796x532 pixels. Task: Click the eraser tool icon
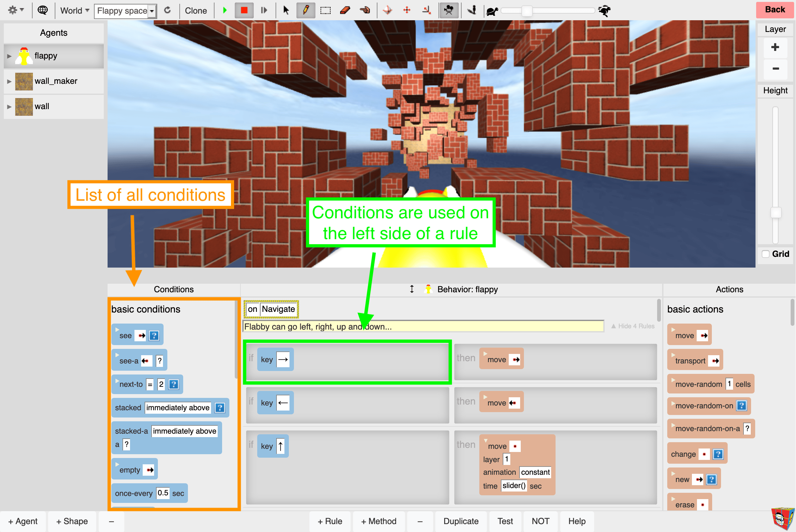(344, 10)
